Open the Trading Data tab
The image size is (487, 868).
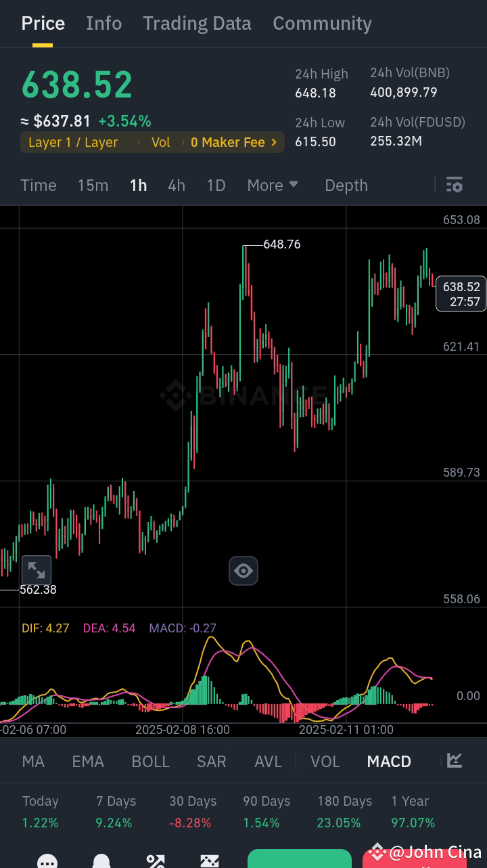197,24
